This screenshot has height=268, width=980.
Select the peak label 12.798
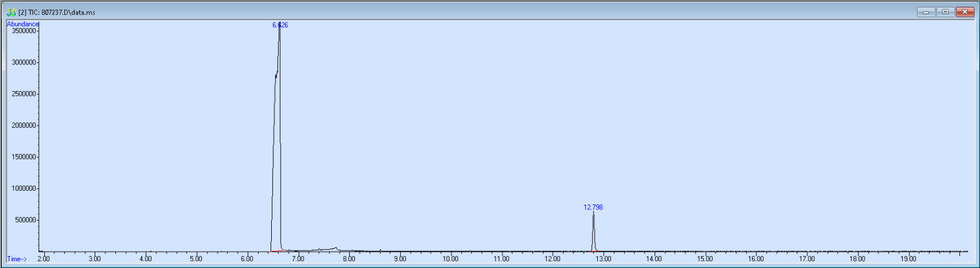pyautogui.click(x=593, y=207)
